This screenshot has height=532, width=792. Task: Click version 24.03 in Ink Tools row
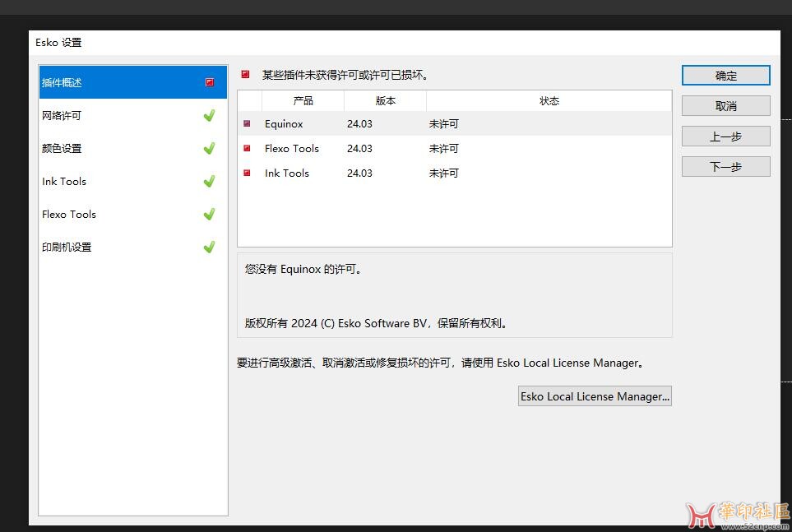(359, 173)
